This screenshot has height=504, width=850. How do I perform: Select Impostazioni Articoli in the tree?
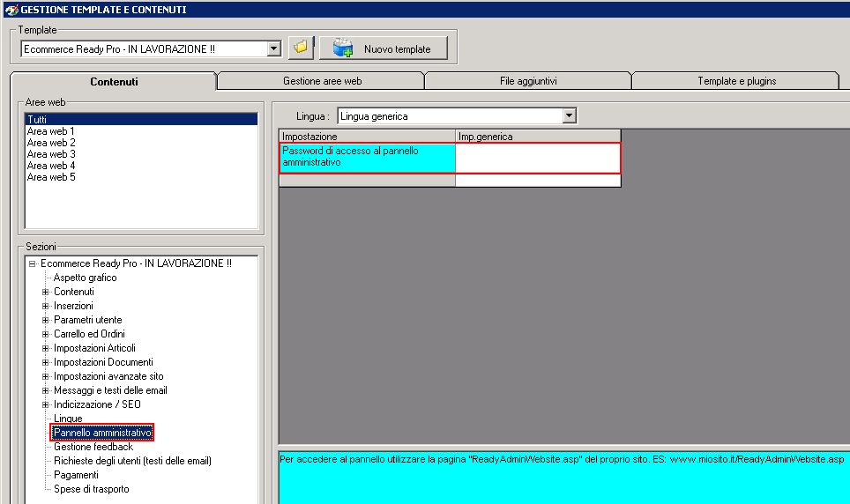[x=94, y=348]
